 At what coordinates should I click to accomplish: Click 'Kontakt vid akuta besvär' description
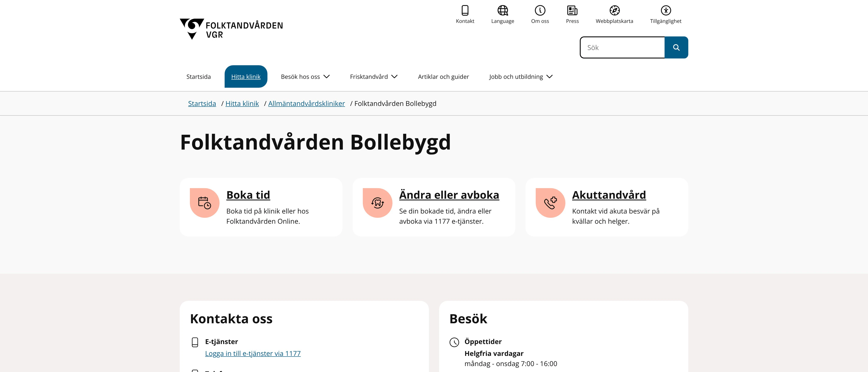pyautogui.click(x=616, y=216)
